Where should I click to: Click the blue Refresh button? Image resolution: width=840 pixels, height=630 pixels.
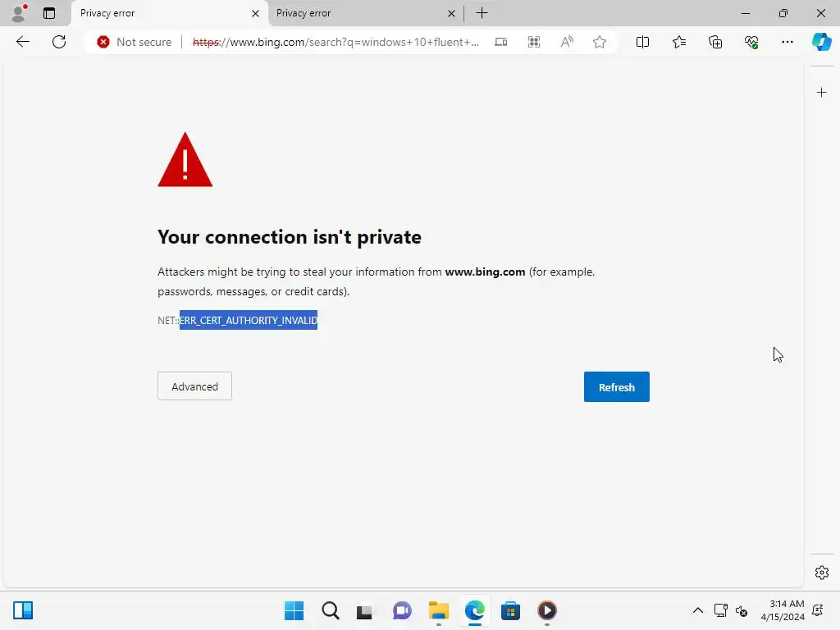[617, 387]
